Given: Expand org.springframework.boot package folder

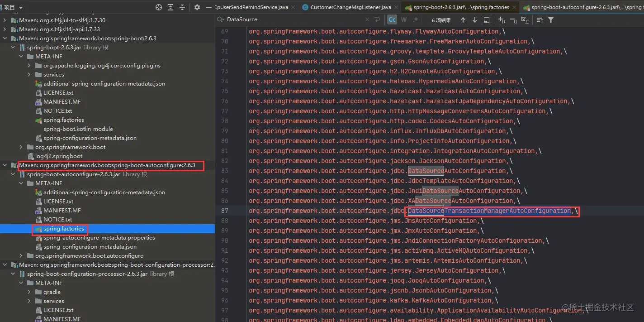Looking at the screenshot, I should [x=21, y=147].
